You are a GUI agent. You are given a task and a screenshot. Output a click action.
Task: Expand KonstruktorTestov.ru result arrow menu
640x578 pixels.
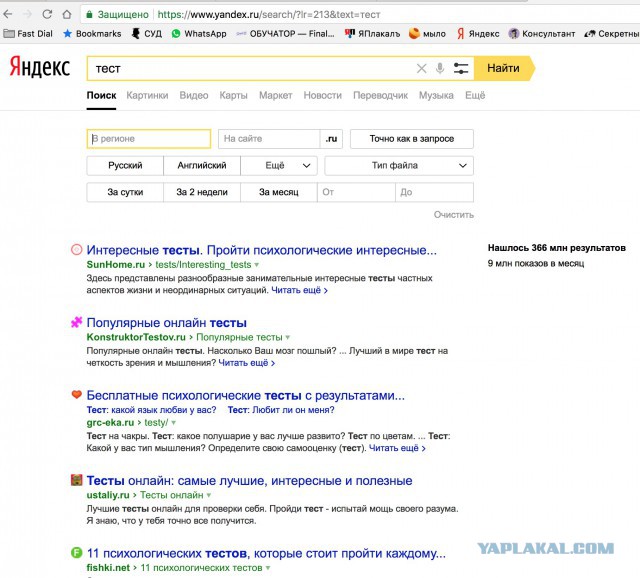pyautogui.click(x=288, y=338)
